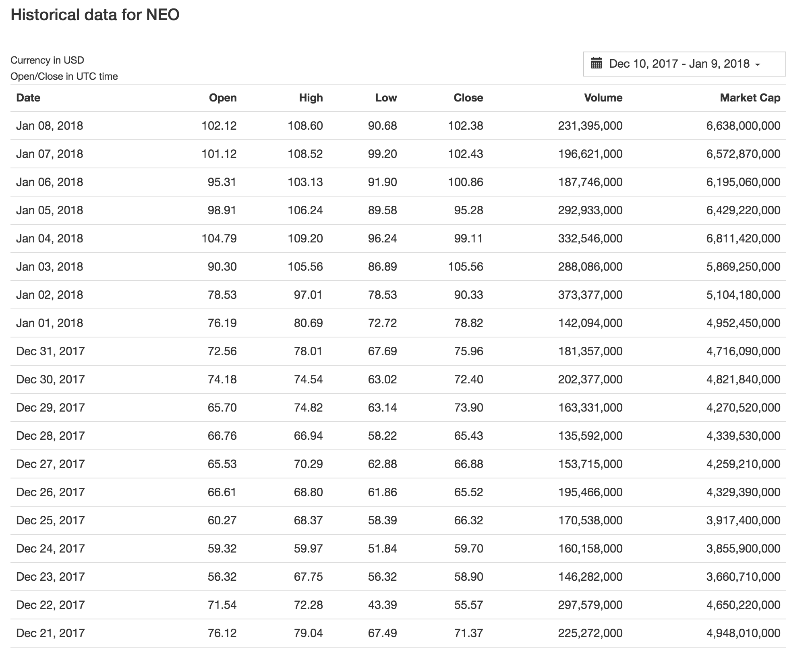Image resolution: width=812 pixels, height=650 pixels.
Task: Select the Jan 03, 2018 close 105.56
Action: click(465, 267)
